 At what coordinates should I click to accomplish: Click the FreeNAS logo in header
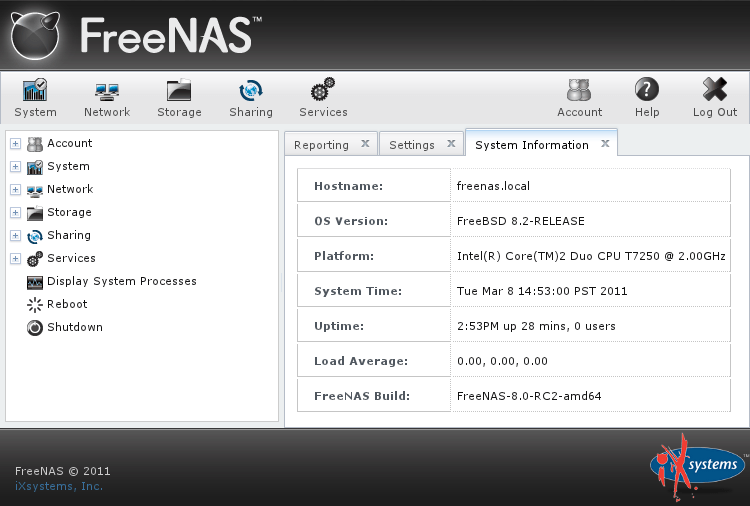tap(137, 35)
